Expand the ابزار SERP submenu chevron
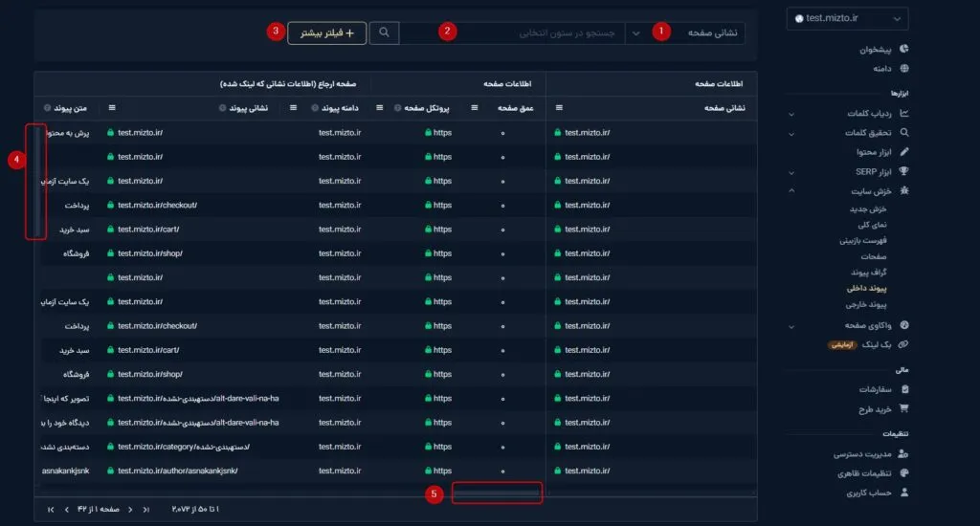980x526 pixels. pos(791,172)
